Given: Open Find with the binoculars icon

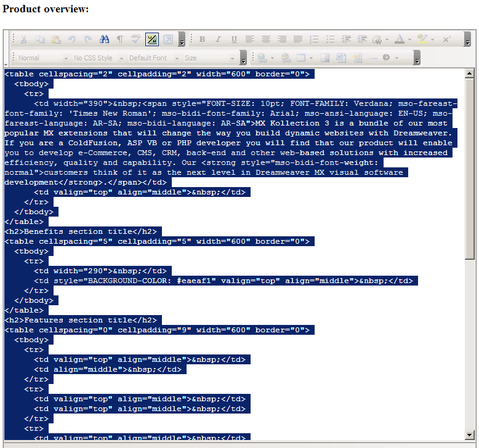Looking at the screenshot, I should (104, 39).
